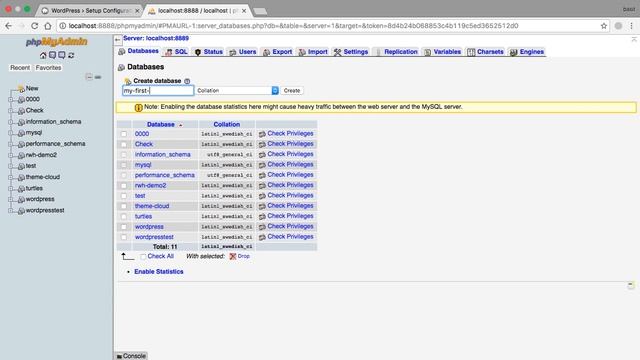Screen dimensions: 640x360
Task: Switch to the SQL tab
Action: [x=176, y=52]
